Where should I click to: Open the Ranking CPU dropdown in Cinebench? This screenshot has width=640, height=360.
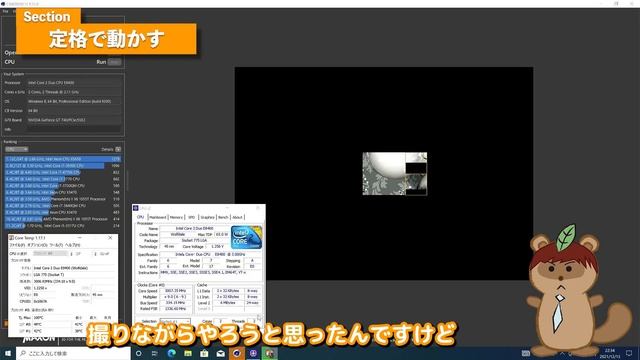[x=16, y=149]
